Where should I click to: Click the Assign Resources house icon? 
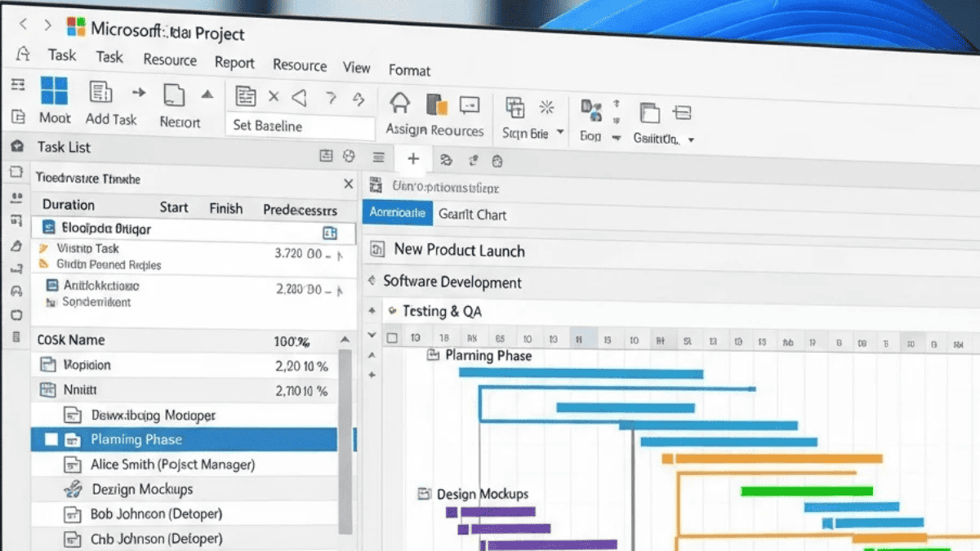tap(399, 104)
